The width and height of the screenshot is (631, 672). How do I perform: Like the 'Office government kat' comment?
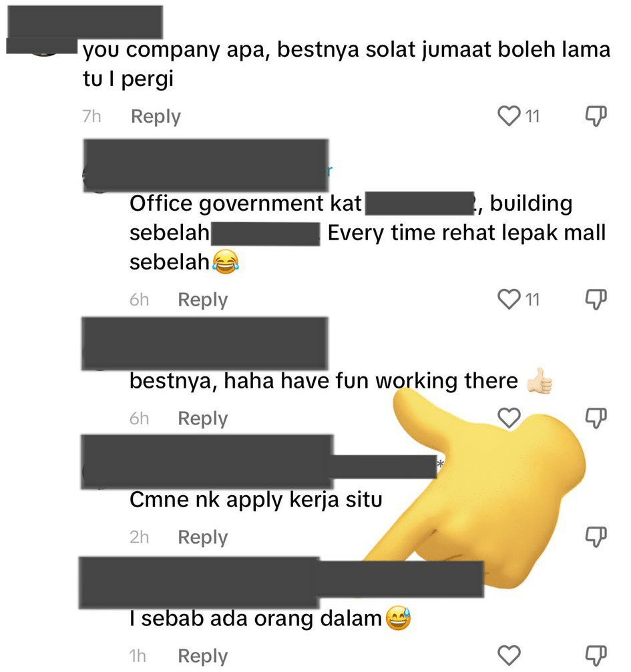click(x=509, y=299)
